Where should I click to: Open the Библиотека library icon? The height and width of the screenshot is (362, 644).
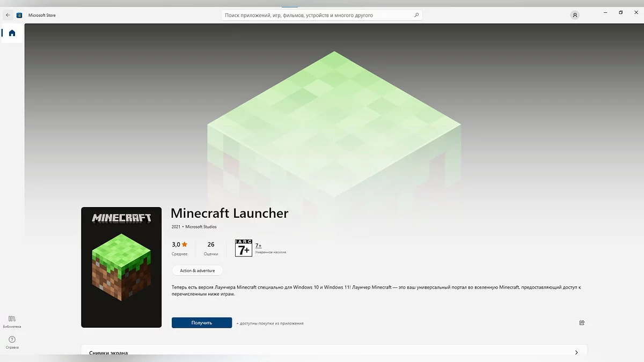click(12, 322)
